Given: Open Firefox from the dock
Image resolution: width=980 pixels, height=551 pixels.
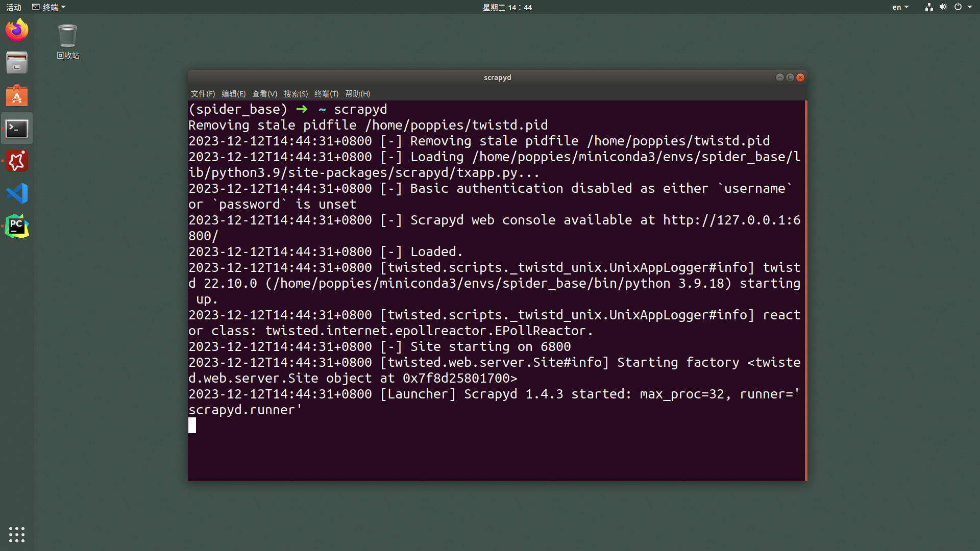Looking at the screenshot, I should (x=17, y=30).
